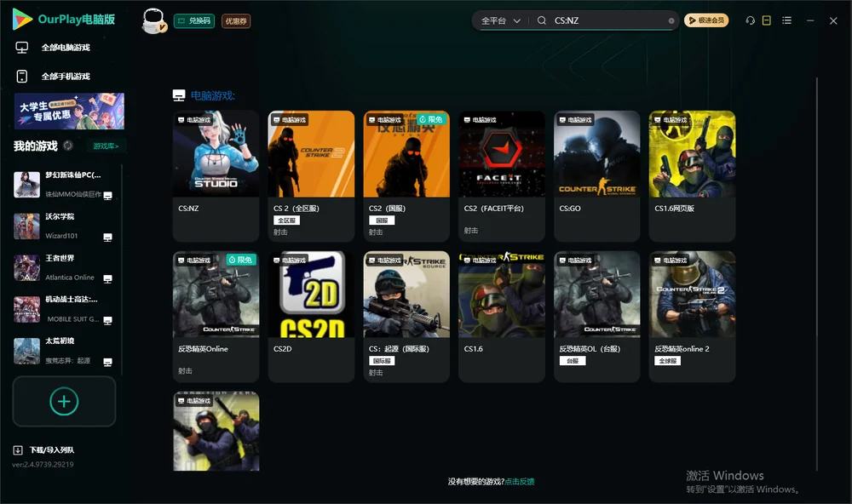Click the 全部手机游戏 phone icon
Screen dimensions: 852x504
pos(22,76)
